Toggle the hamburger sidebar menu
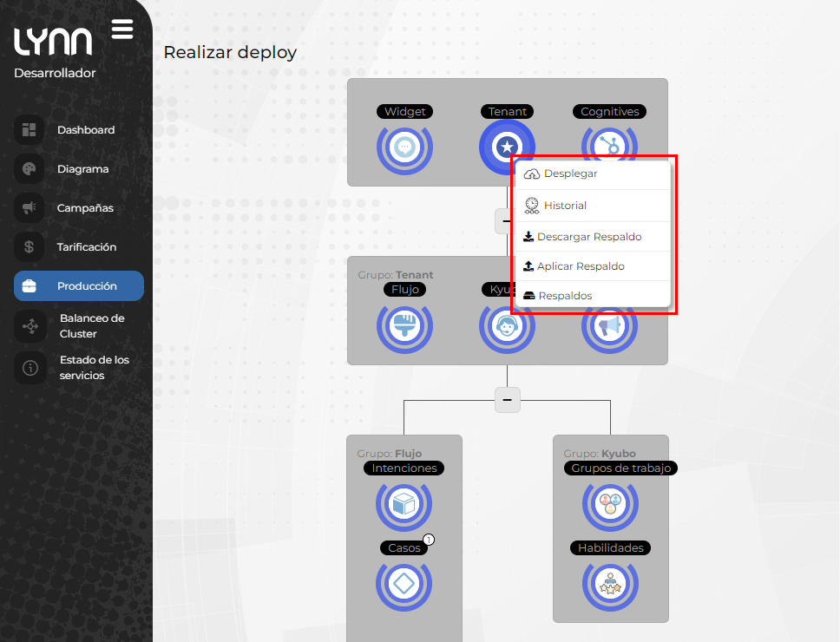 (122, 29)
